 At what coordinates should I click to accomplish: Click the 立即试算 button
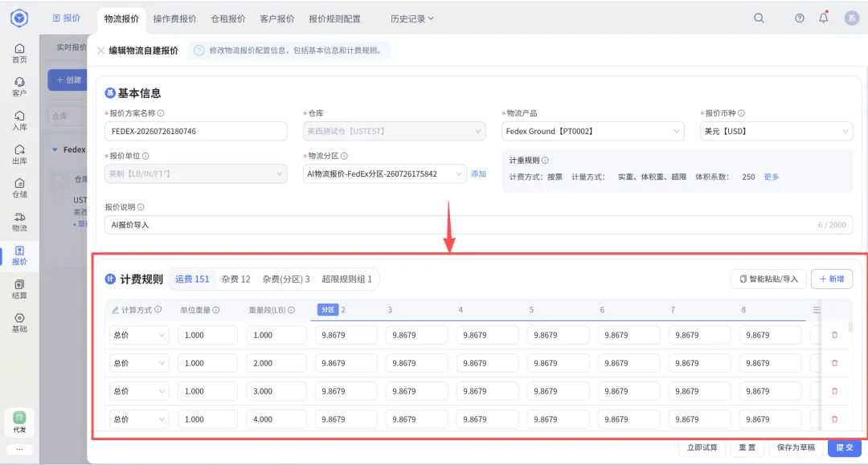point(702,447)
